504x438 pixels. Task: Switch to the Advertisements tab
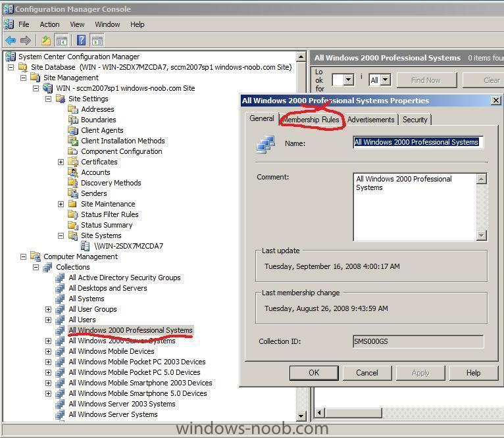point(370,120)
